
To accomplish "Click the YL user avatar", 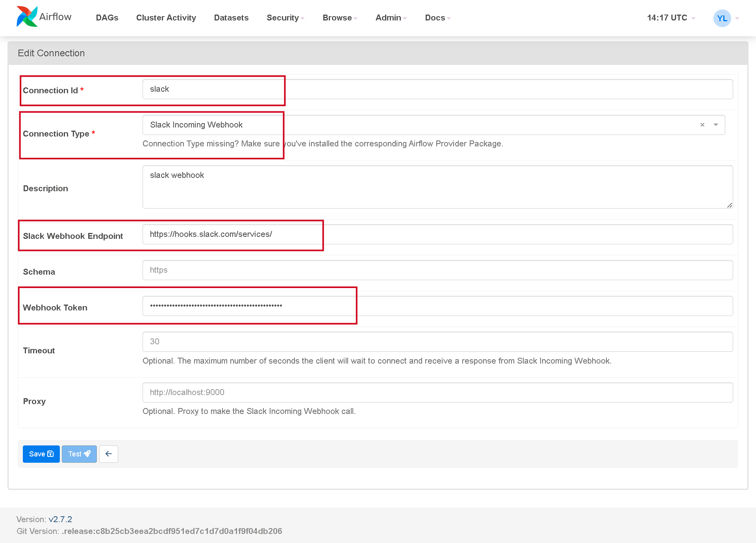I will (722, 18).
